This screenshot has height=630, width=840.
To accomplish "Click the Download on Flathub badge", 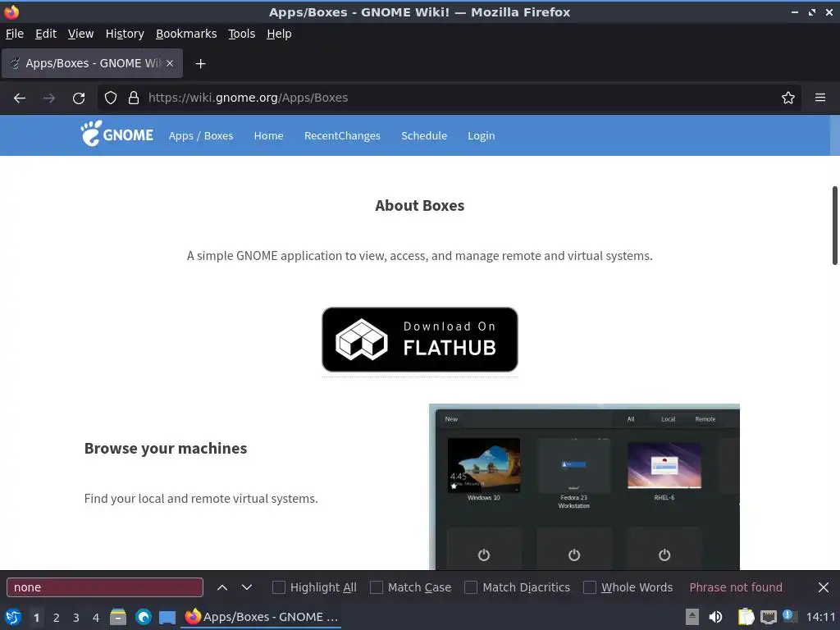I will point(419,340).
